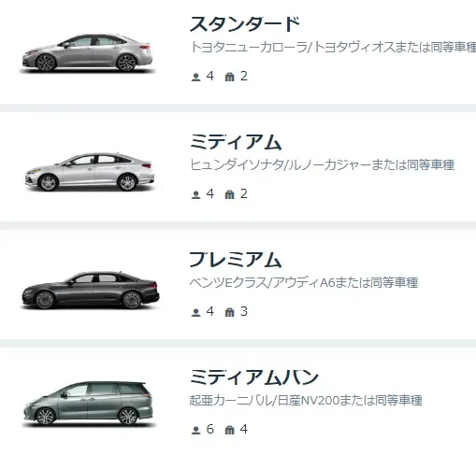Select the black プレミアム sedan image

[91, 290]
